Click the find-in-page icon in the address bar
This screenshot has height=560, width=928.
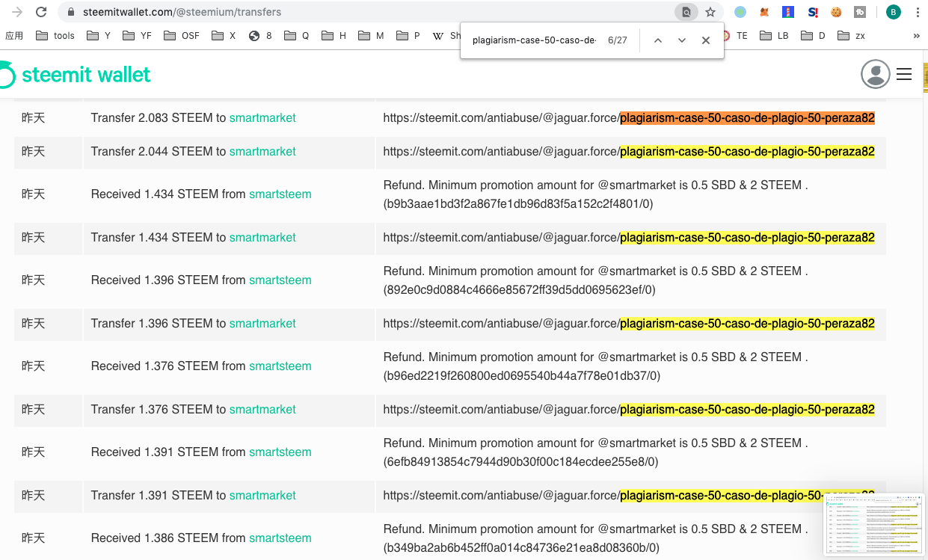click(x=685, y=12)
